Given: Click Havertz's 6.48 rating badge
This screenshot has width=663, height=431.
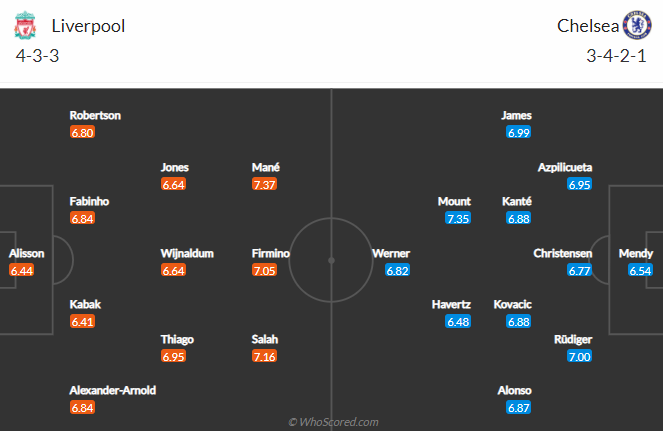Looking at the screenshot, I should tap(458, 321).
